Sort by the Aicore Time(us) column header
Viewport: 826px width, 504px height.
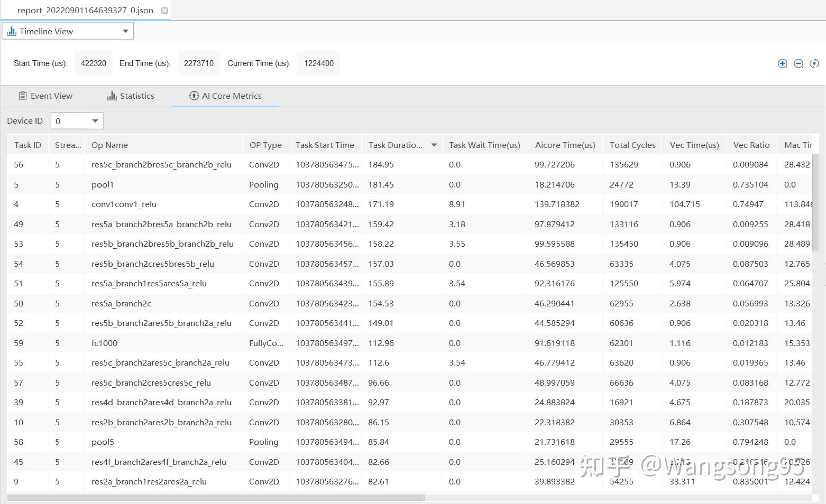point(565,145)
